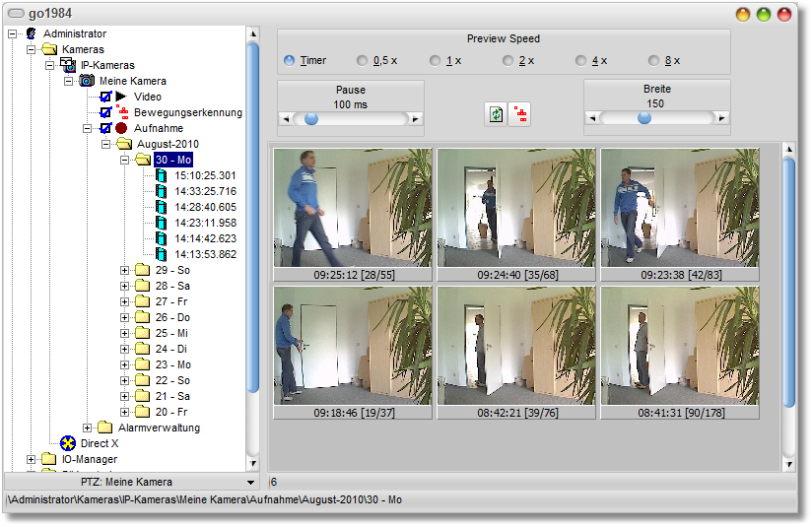Expand the 24 - Di day folder

tap(124, 349)
